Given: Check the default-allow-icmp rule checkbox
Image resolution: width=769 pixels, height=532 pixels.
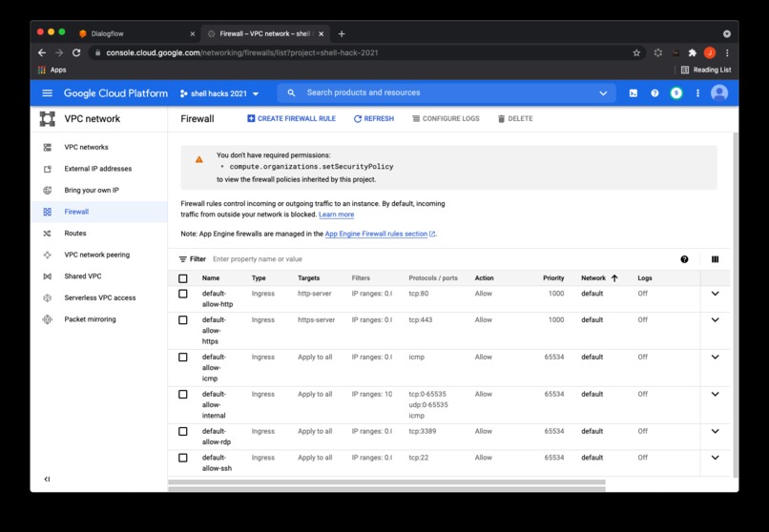Looking at the screenshot, I should tap(183, 358).
